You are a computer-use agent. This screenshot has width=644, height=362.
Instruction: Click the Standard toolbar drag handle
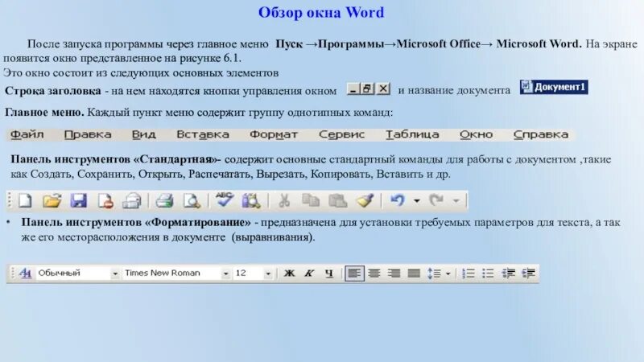point(10,200)
